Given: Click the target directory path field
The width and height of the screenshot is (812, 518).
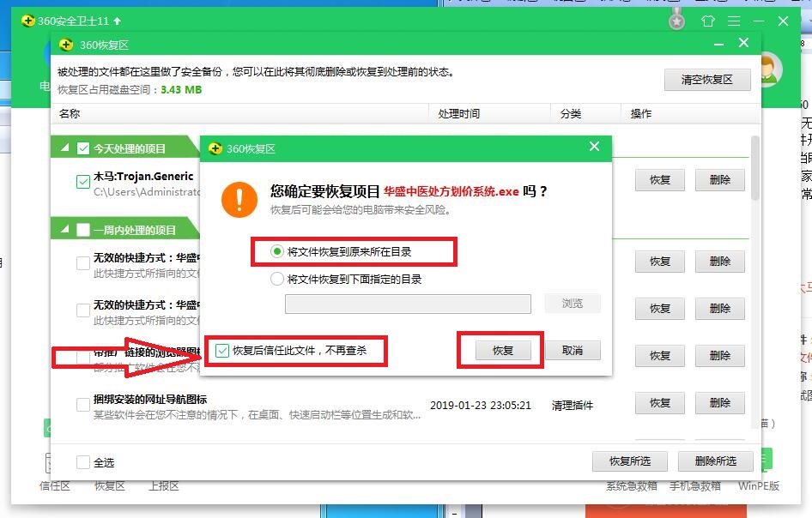Looking at the screenshot, I should click(x=408, y=304).
